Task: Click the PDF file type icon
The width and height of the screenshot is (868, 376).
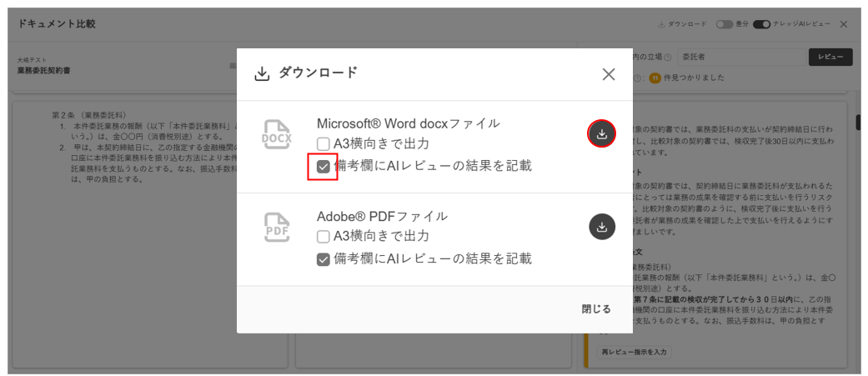Action: (x=277, y=226)
